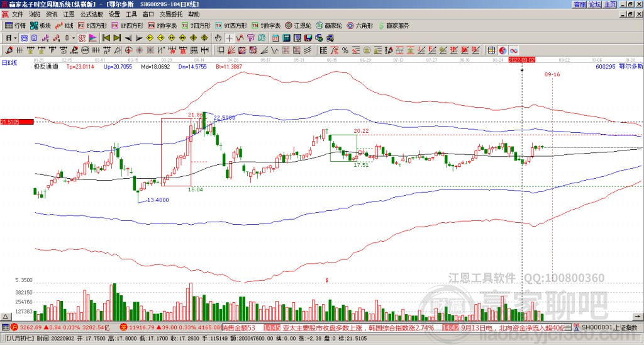Select the angle line tool
The image size is (644, 345).
[x=264, y=50]
